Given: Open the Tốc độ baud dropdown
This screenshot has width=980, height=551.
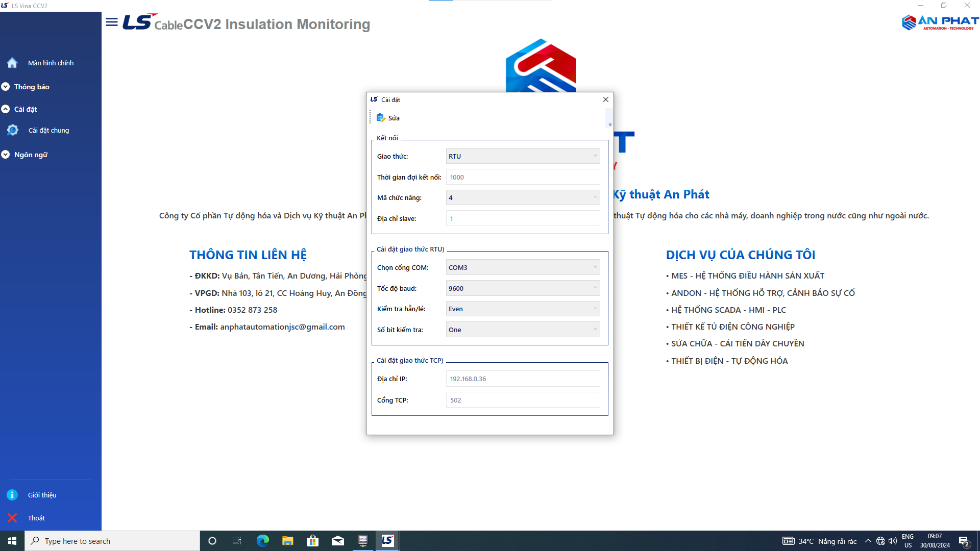Looking at the screenshot, I should coord(523,288).
